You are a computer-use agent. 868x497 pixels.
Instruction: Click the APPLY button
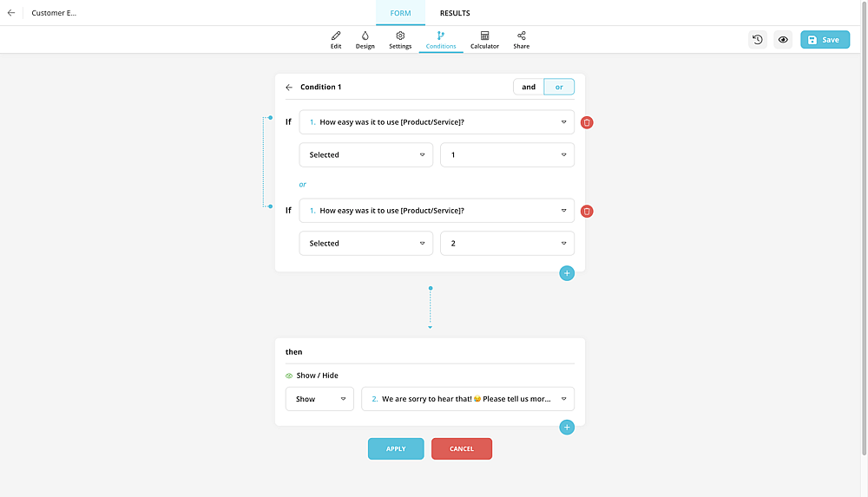tap(396, 448)
